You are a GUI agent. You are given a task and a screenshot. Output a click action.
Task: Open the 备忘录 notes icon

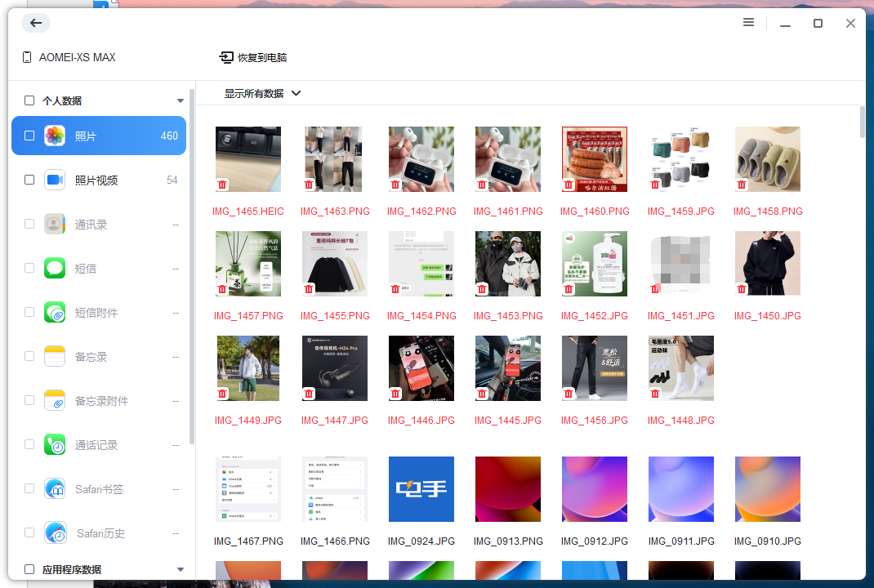[53, 356]
